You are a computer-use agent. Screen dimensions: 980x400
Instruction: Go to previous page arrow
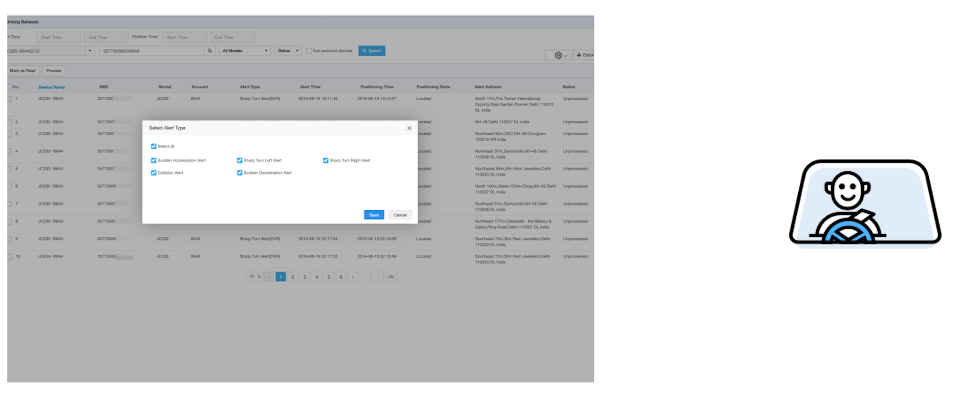(x=268, y=277)
